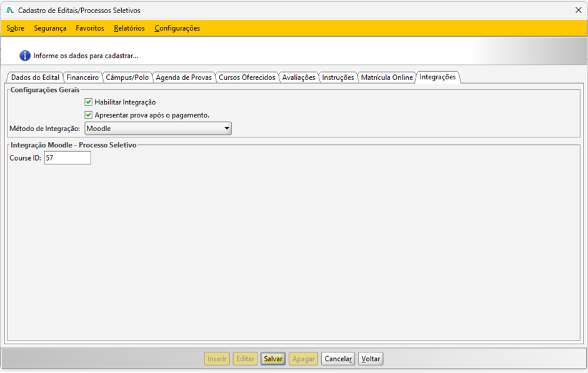Image resolution: width=588 pixels, height=373 pixels.
Task: Close the Cadastro de Editais window
Action: point(578,11)
